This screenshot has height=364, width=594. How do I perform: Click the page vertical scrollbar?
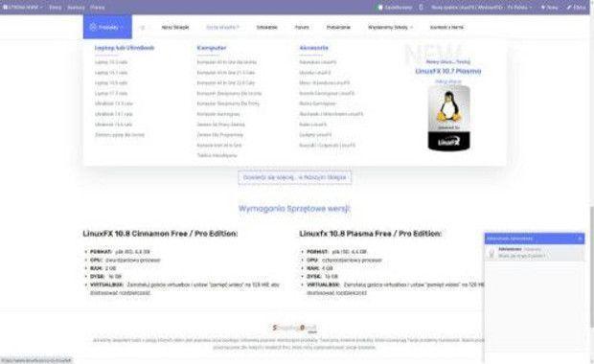point(591,265)
